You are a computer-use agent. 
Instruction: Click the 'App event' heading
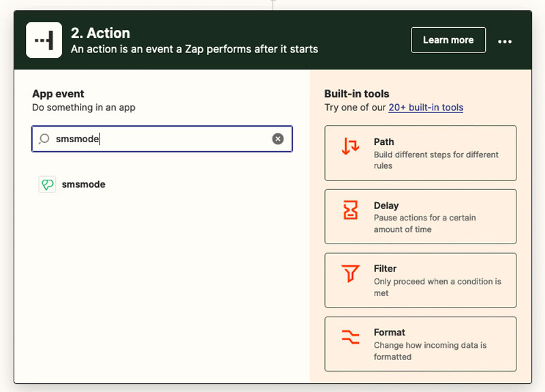tap(58, 94)
